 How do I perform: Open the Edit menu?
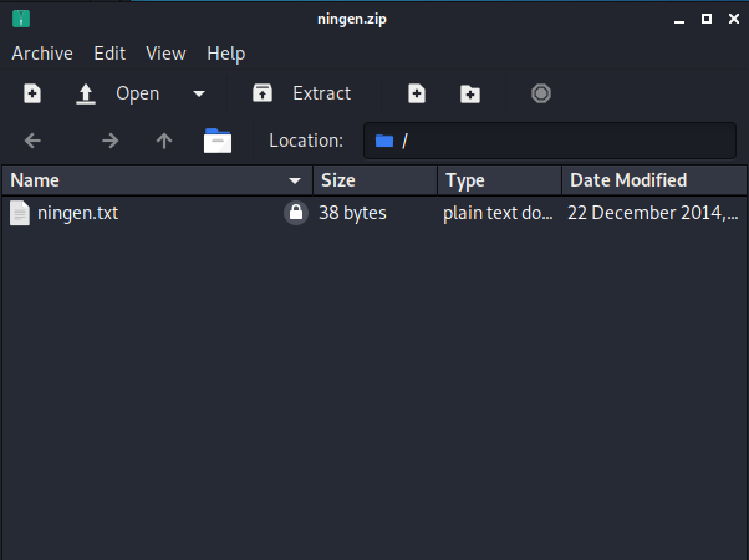tap(109, 54)
